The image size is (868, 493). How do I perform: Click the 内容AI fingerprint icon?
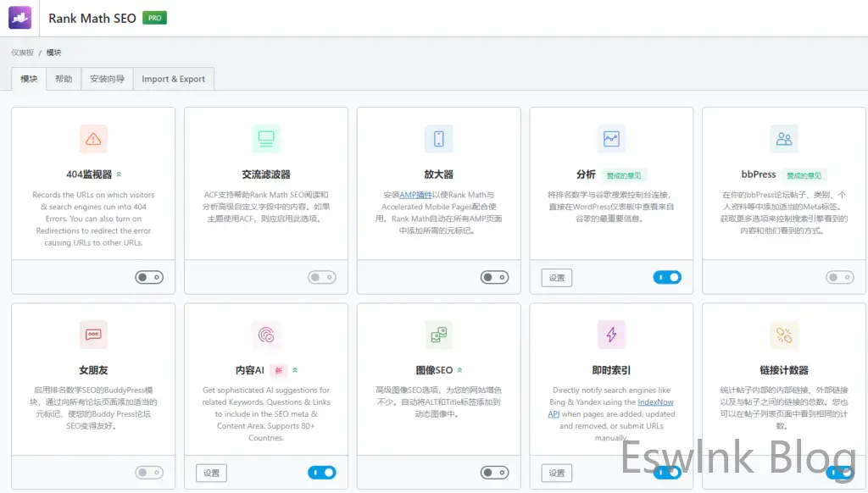[x=266, y=335]
